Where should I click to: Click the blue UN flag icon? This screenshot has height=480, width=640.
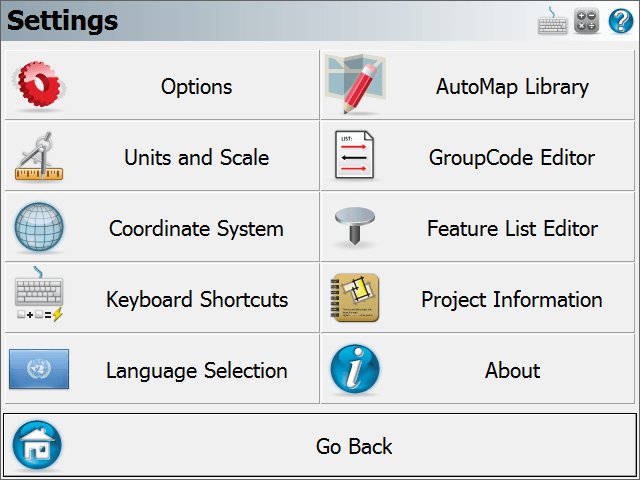point(39,369)
